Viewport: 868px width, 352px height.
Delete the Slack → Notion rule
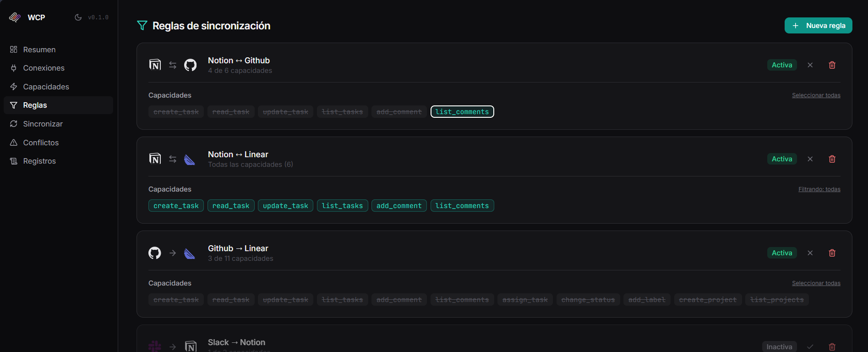[x=832, y=346]
